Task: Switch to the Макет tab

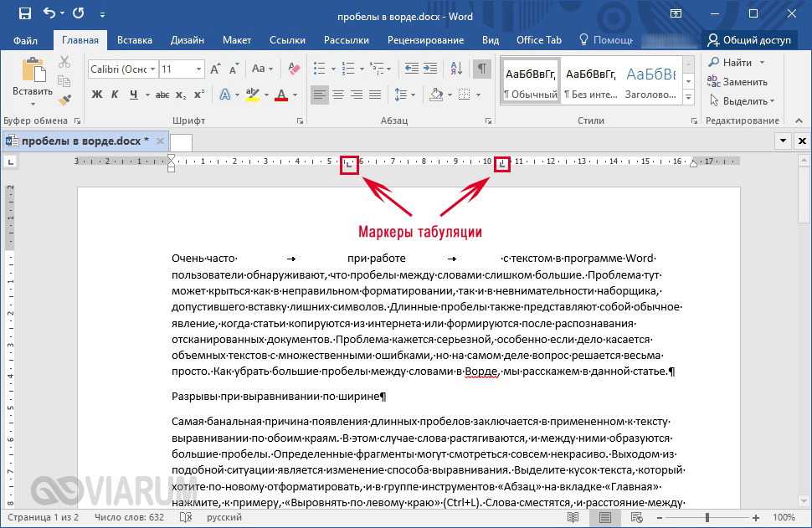Action: click(237, 40)
